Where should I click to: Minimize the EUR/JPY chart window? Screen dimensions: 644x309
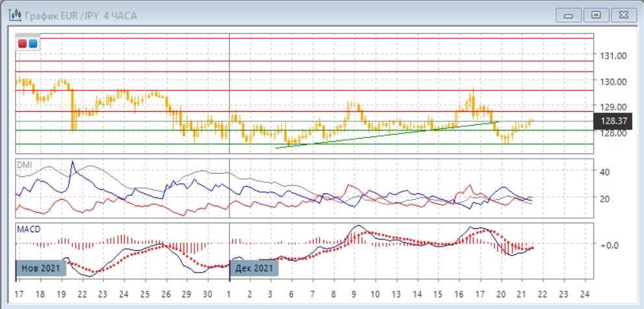[567, 14]
